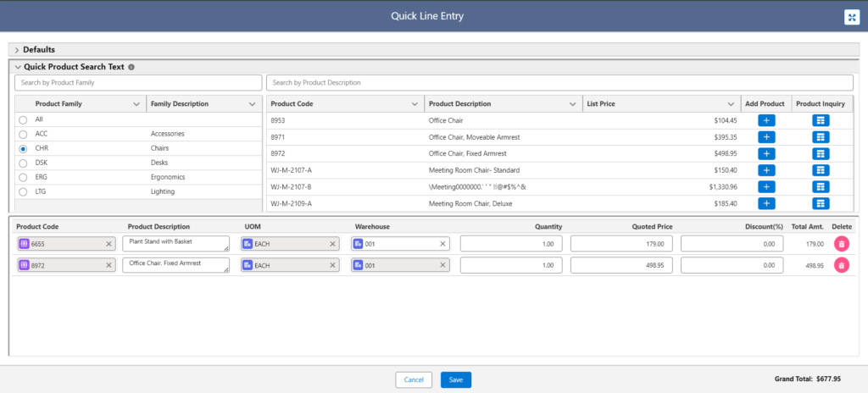Viewport: 868px width, 393px height.
Task: Expand the Defaults section
Action: (x=17, y=50)
